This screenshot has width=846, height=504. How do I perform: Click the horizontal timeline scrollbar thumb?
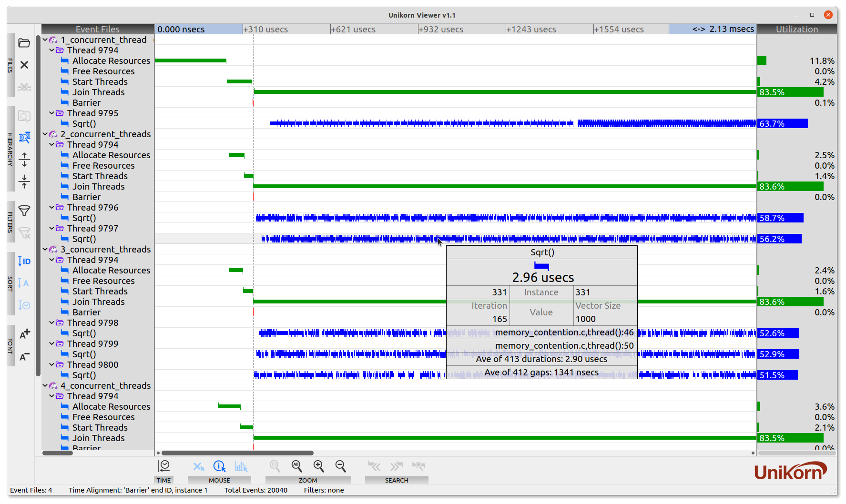tap(237, 453)
